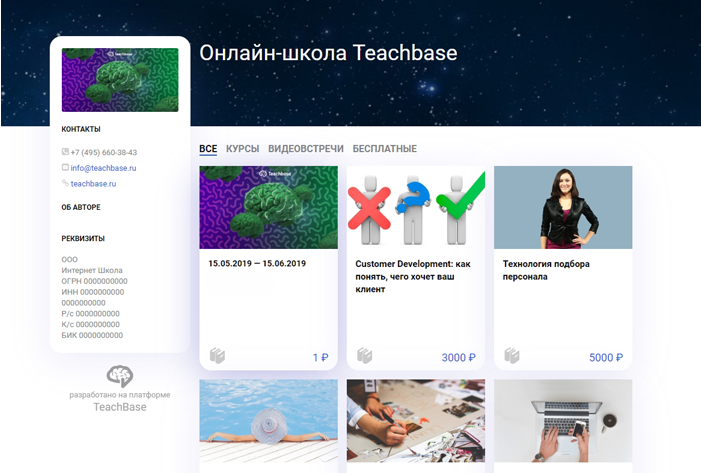Click the ОБ АВТОРЕ section heading
The width and height of the screenshot is (701, 473).
coord(81,207)
